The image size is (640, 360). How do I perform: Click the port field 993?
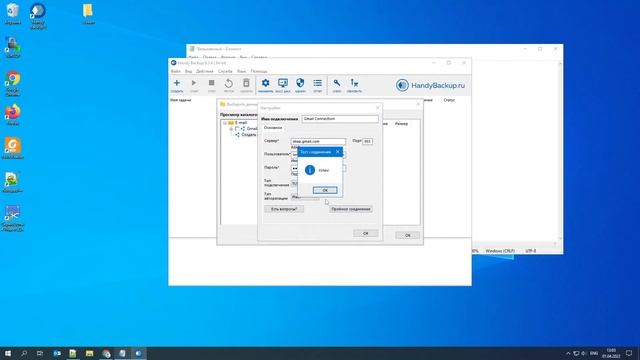(367, 141)
